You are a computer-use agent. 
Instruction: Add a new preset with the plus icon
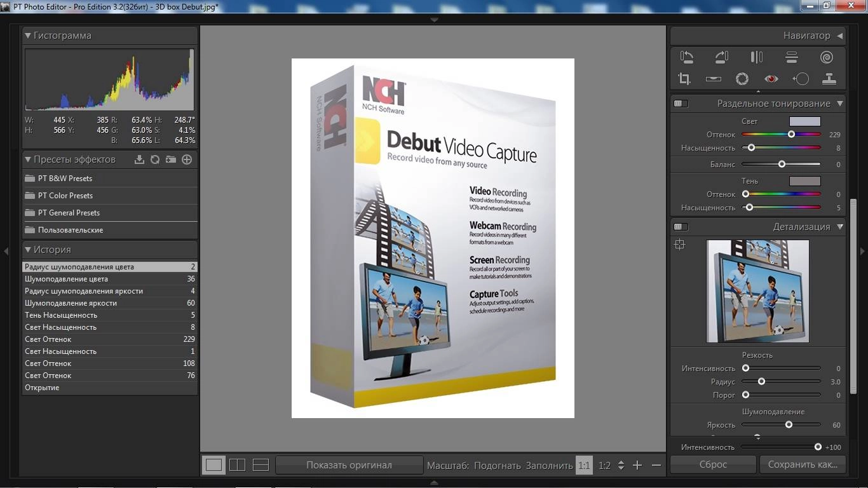click(187, 159)
